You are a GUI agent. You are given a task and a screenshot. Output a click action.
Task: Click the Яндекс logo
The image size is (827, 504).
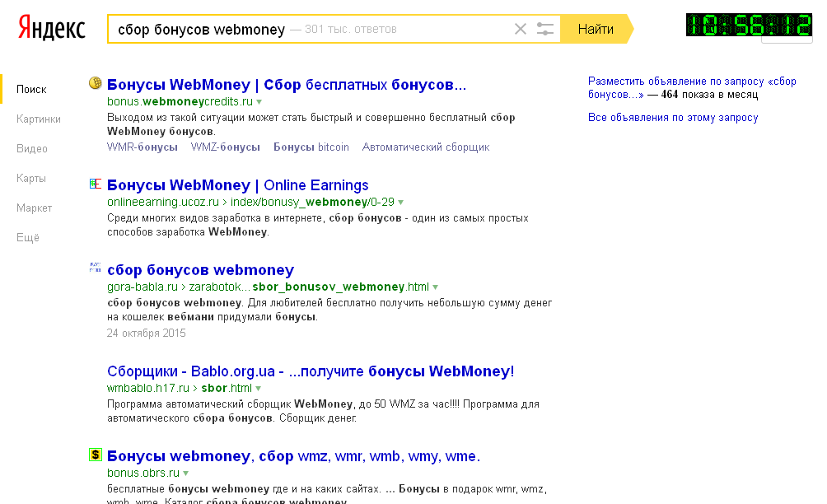pyautogui.click(x=52, y=28)
